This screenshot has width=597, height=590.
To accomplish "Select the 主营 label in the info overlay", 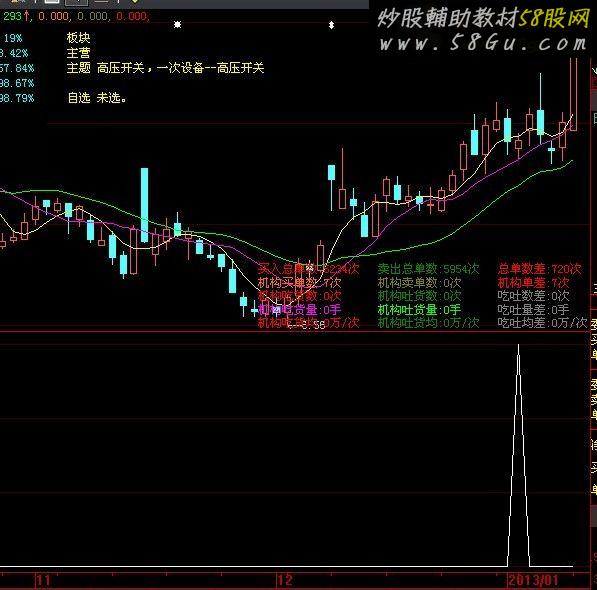I will pos(78,53).
